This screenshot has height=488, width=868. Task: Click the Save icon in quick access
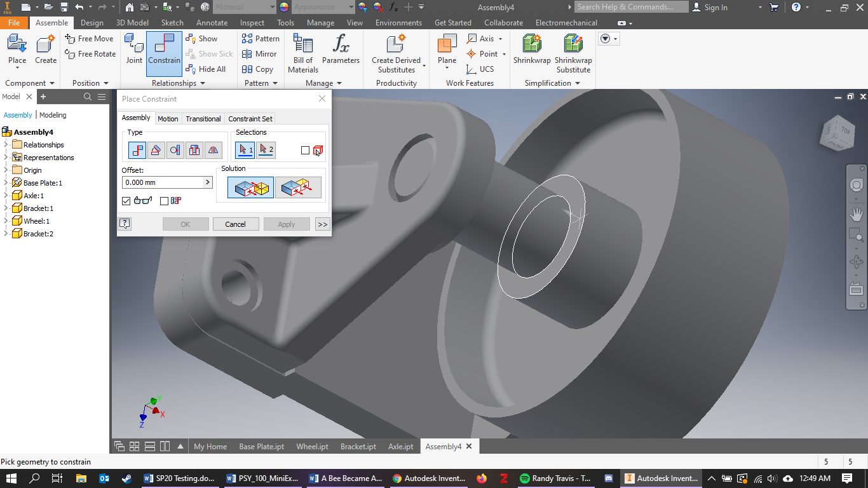coord(64,7)
